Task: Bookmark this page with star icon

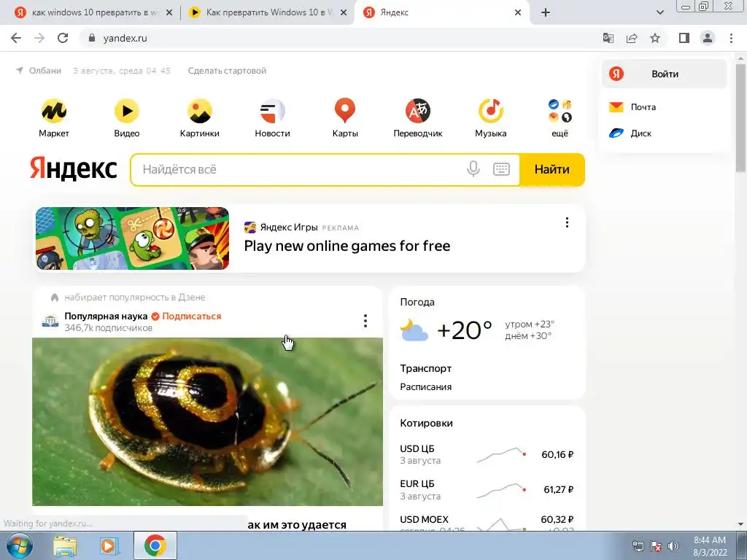Action: tap(655, 38)
